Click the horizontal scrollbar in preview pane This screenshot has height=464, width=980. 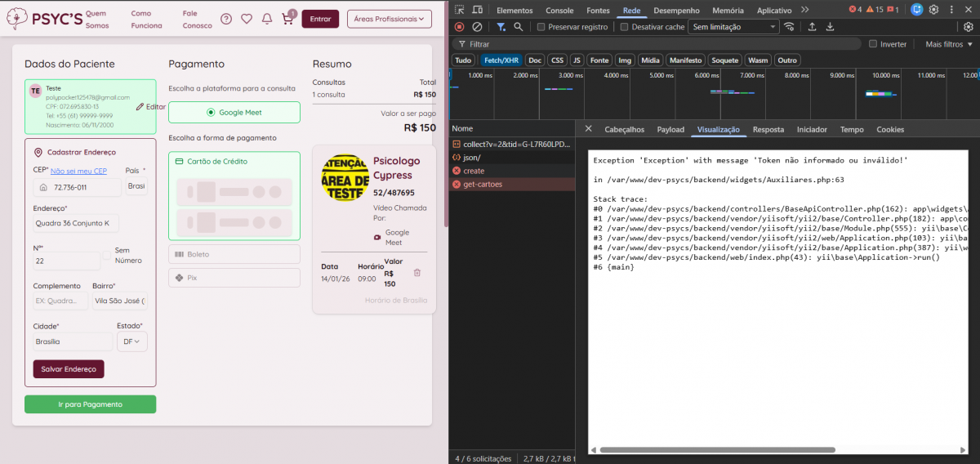pos(717,449)
